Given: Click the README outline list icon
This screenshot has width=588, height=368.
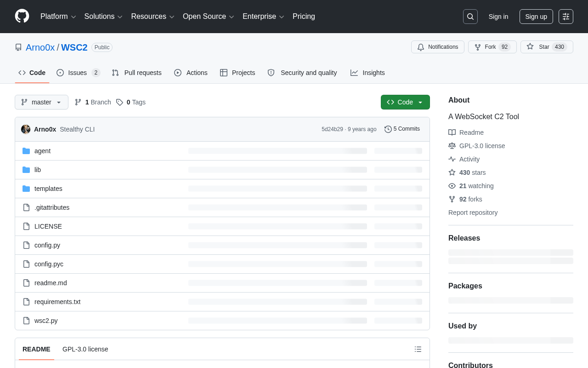Looking at the screenshot, I should click(418, 349).
